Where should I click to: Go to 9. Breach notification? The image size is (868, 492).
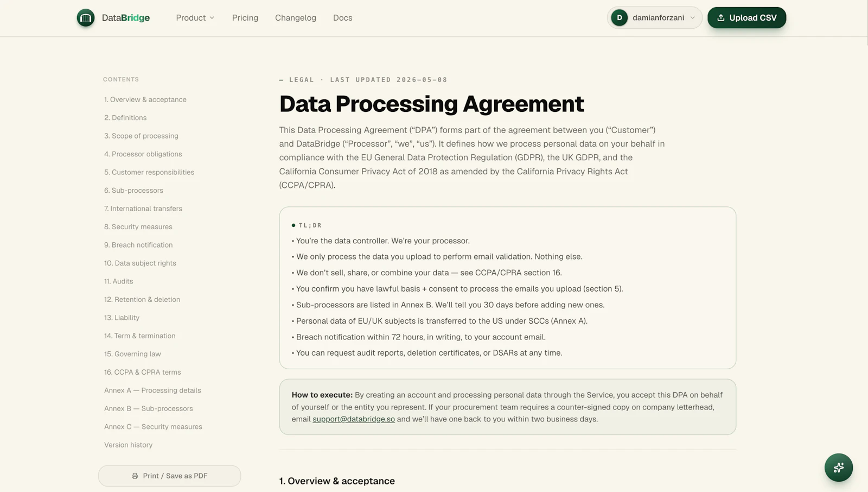pos(138,245)
